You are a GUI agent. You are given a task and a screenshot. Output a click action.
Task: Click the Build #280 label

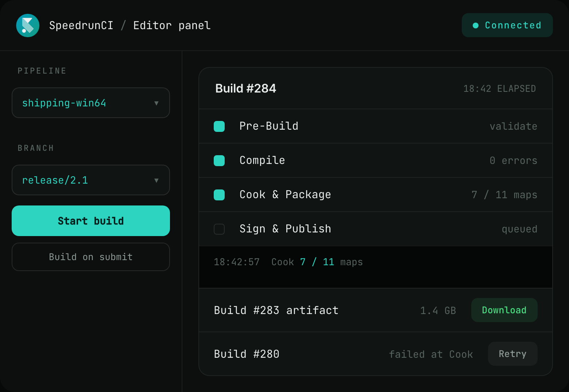tap(247, 354)
